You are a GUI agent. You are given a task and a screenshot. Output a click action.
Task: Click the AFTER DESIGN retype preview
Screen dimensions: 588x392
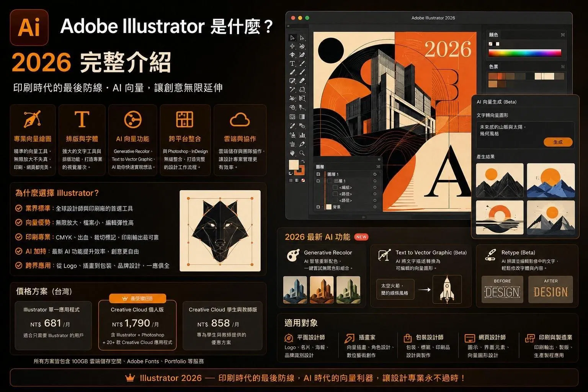[x=550, y=289]
